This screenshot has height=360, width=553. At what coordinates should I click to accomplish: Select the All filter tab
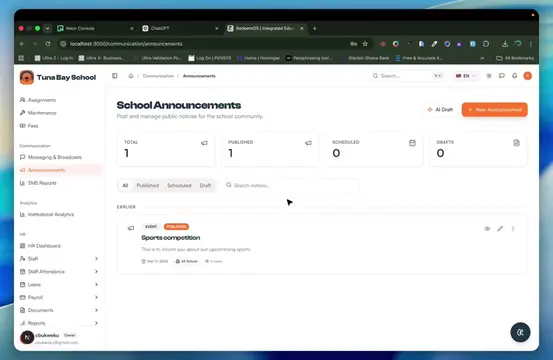pos(125,185)
